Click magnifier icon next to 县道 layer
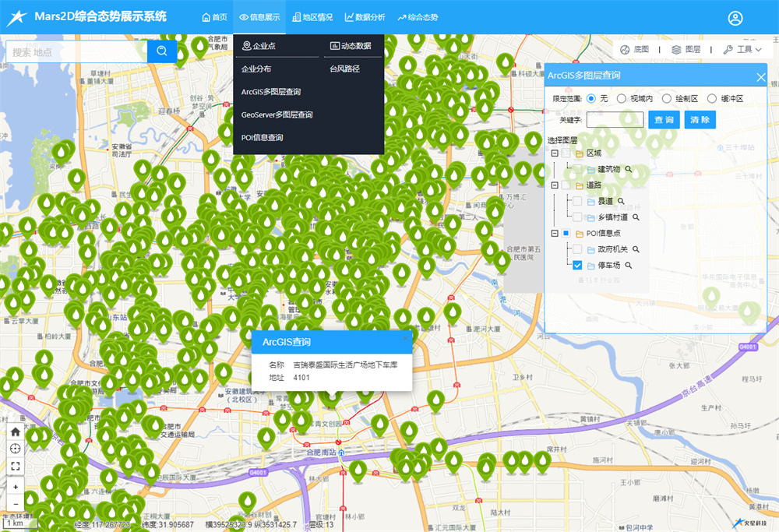 (621, 201)
